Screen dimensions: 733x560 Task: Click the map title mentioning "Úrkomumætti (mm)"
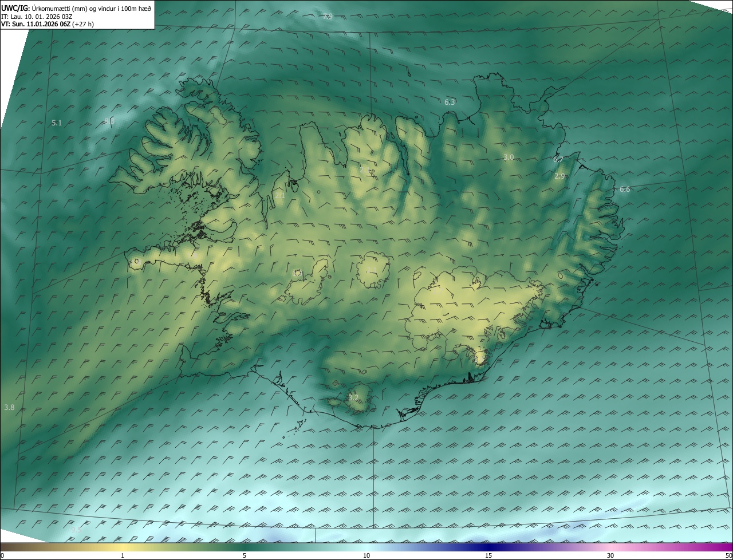pyautogui.click(x=76, y=7)
